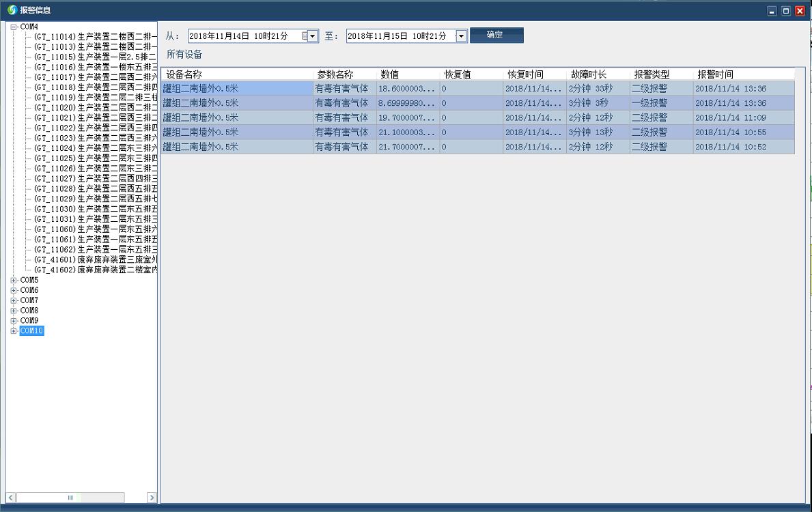The image size is (812, 512).
Task: Collapse the COM4 tree node
Action: click(14, 27)
